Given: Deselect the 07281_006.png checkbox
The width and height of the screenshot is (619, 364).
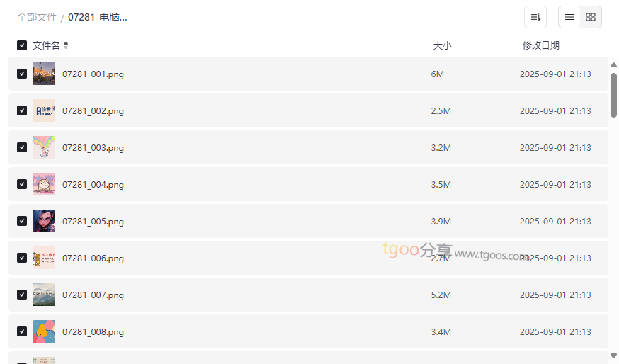Looking at the screenshot, I should point(22,258).
